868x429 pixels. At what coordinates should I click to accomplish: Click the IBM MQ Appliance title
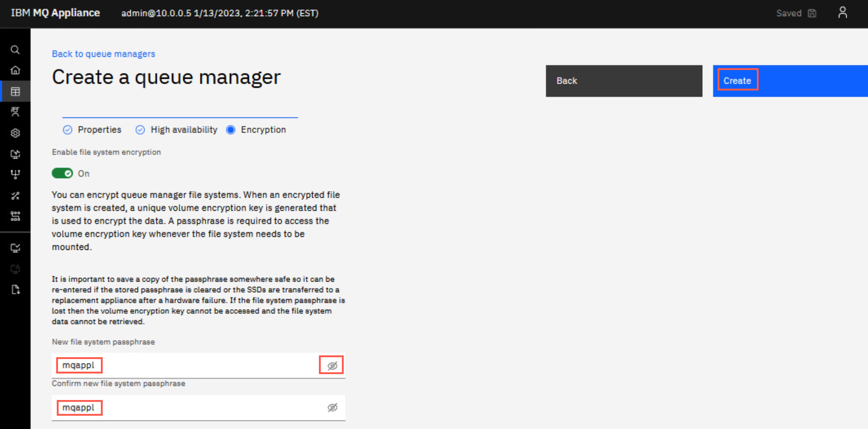pyautogui.click(x=55, y=13)
